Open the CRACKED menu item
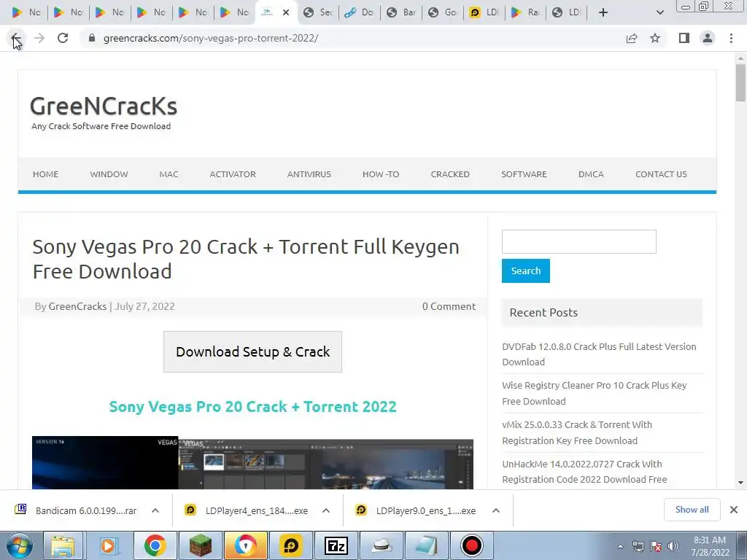The width and height of the screenshot is (747, 560). 450,174
